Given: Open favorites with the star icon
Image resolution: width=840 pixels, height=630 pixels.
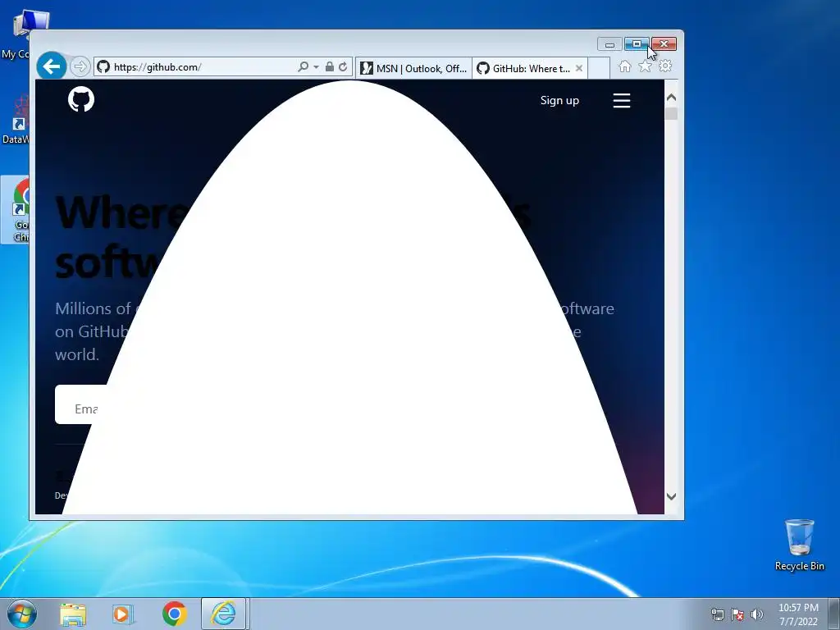Looking at the screenshot, I should [x=645, y=66].
